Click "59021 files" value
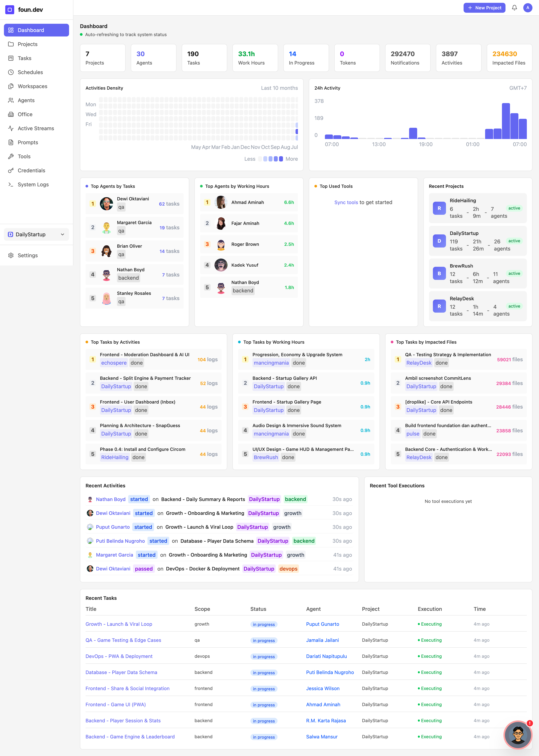Screen dimensions: 539x756 coord(510,360)
